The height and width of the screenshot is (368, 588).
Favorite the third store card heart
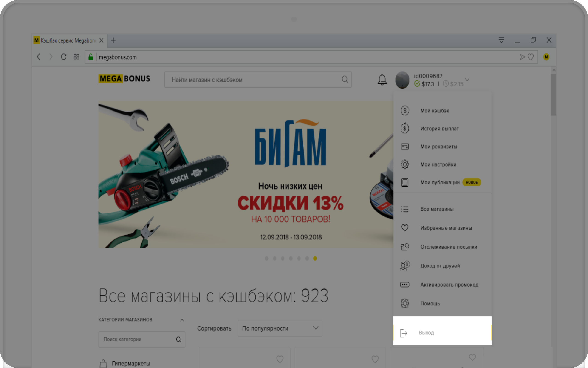(472, 357)
